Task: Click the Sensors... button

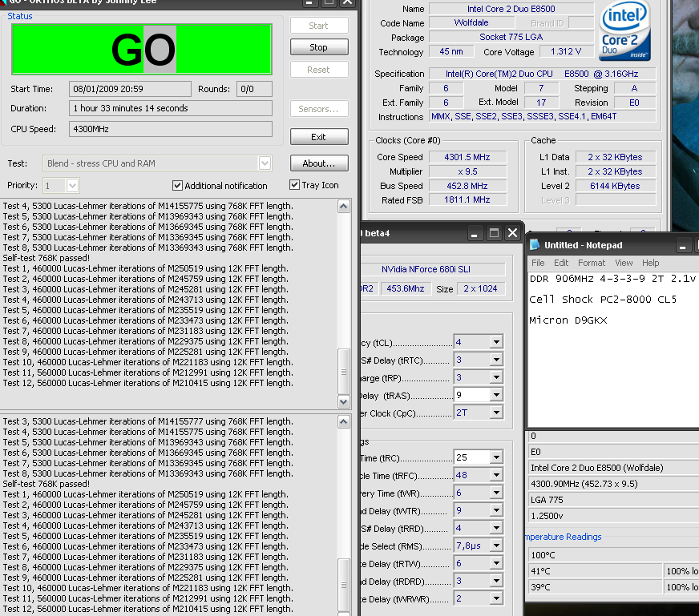Action: tap(319, 109)
